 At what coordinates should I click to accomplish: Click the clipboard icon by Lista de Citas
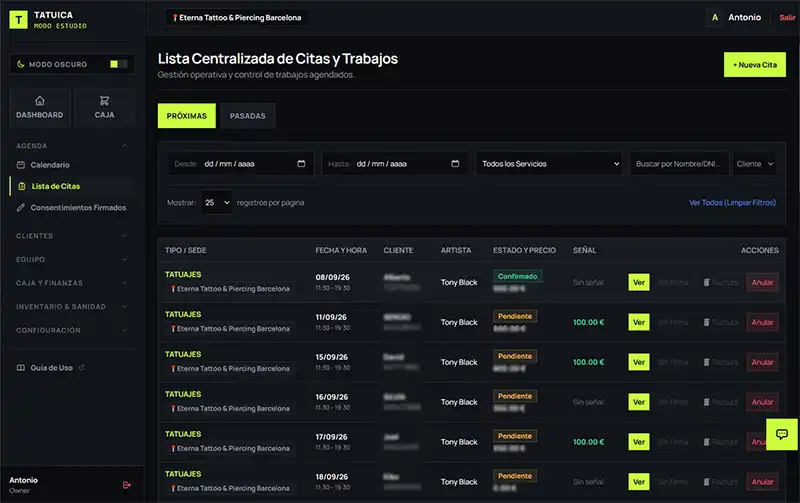[21, 186]
